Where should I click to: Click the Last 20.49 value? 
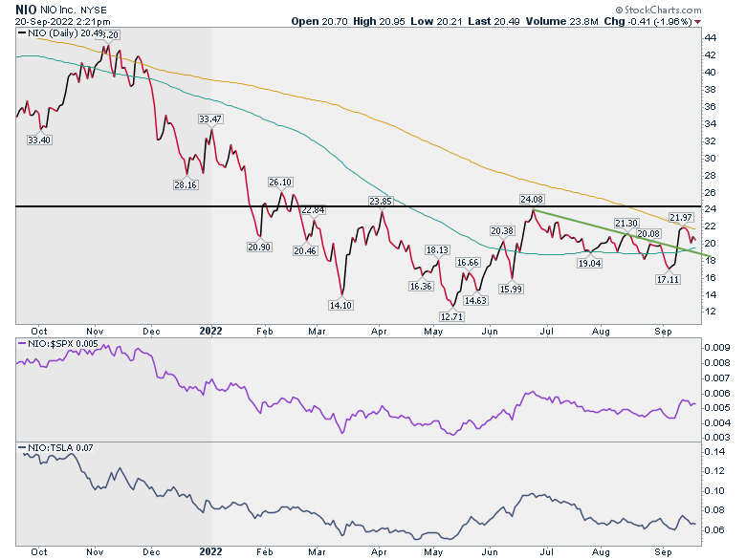tap(494, 21)
